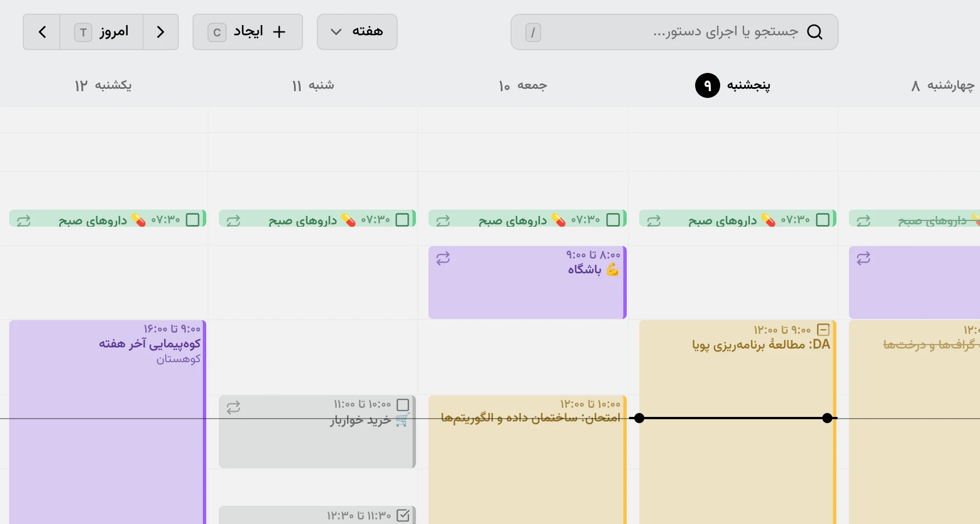Click repeat icon on Thursday's داروهای صبح
Viewport: 980px width, 524px height.
(x=654, y=220)
